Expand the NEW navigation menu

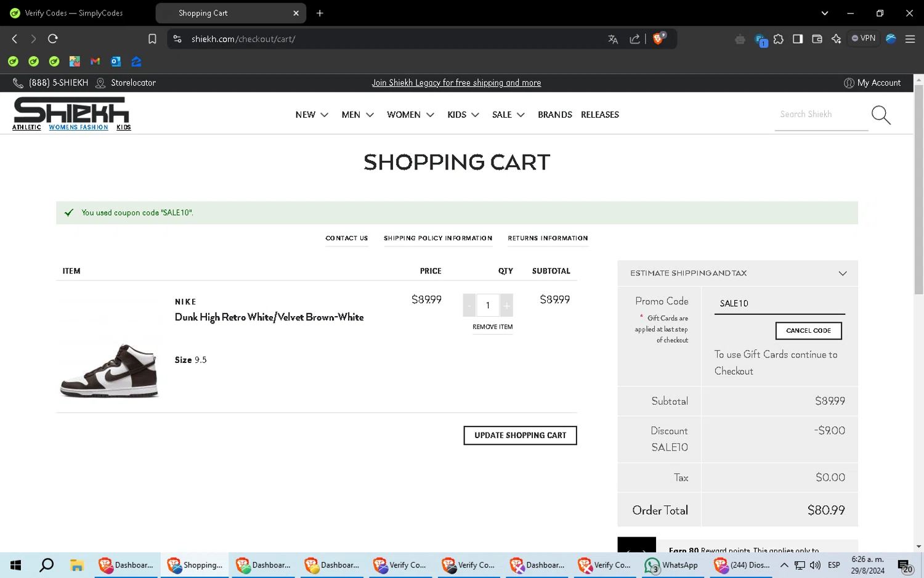click(x=312, y=115)
